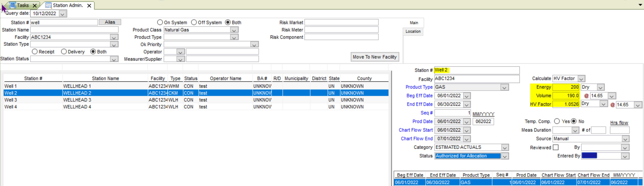Check the Reviewed checkbox
The width and height of the screenshot is (644, 186).
tap(555, 147)
